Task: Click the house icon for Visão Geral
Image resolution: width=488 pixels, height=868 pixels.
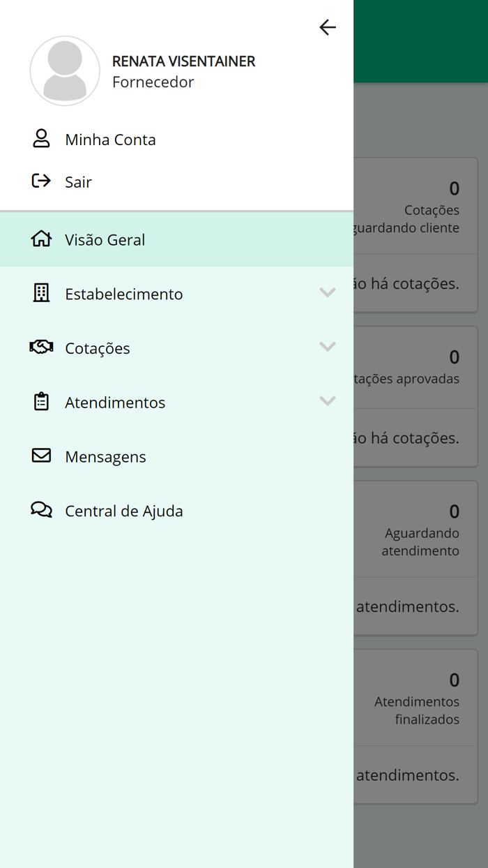Action: click(x=41, y=239)
